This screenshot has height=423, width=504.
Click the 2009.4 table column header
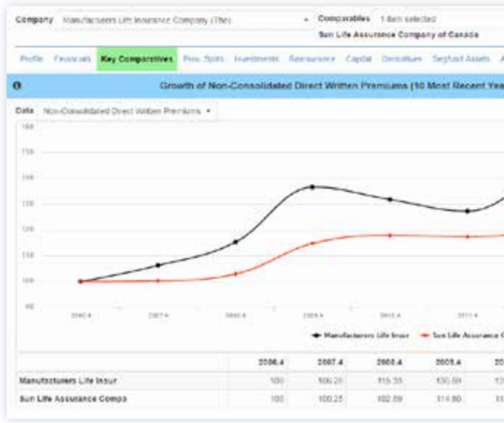[x=448, y=362]
